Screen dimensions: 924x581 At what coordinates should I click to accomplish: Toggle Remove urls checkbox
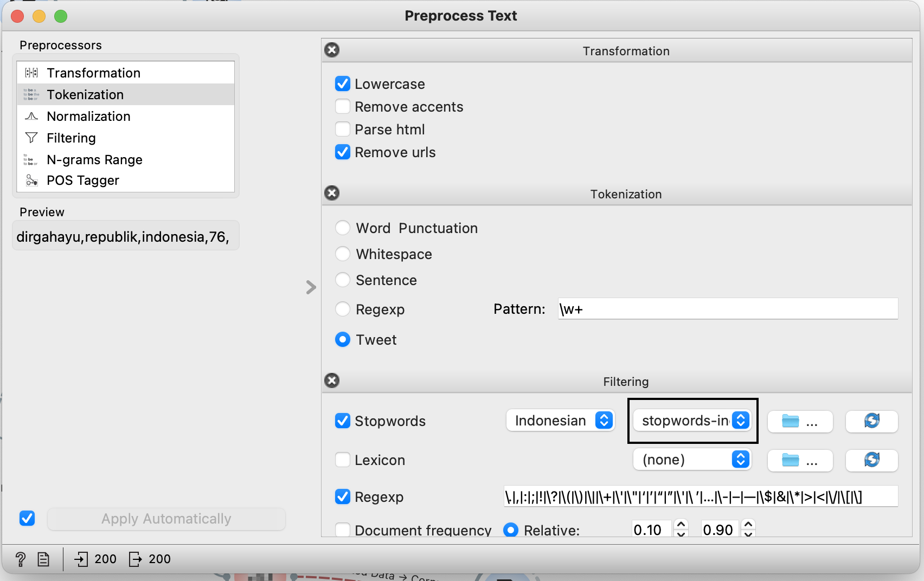click(343, 152)
